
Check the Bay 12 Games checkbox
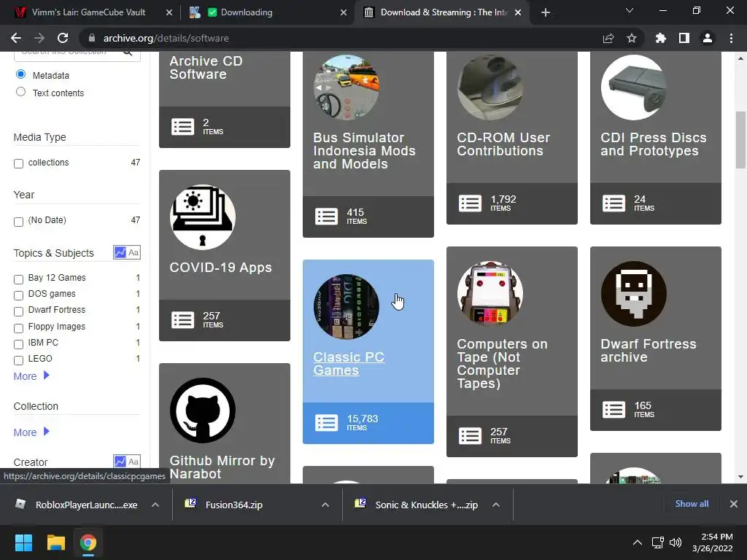point(18,279)
